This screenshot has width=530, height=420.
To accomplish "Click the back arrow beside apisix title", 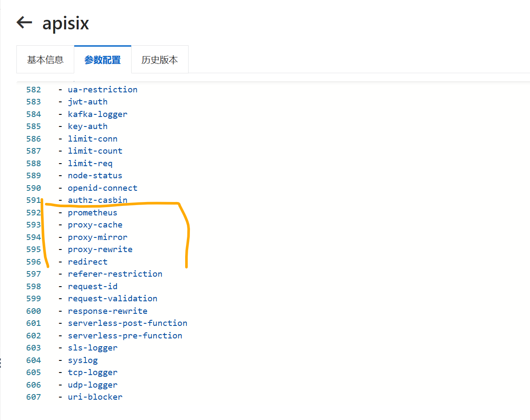I will pos(24,23).
